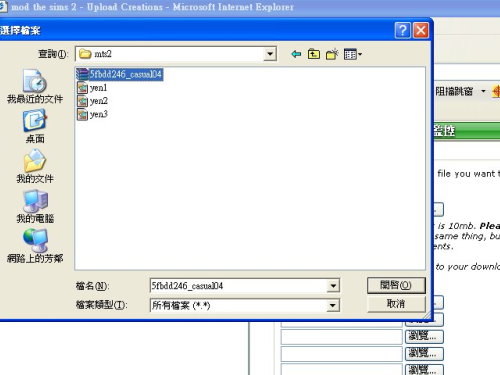Screen dimensions: 500x375
Task: Select the yen1 image file
Action: tap(92, 88)
